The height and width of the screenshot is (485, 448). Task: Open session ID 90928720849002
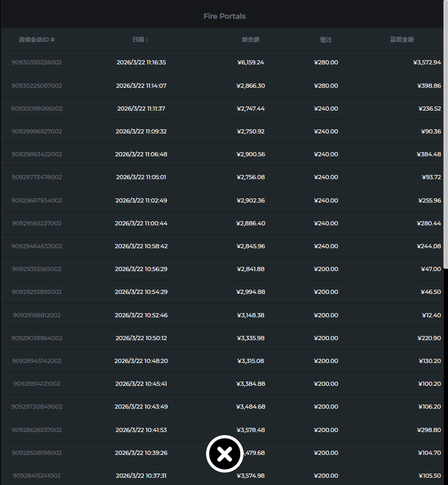click(36, 407)
